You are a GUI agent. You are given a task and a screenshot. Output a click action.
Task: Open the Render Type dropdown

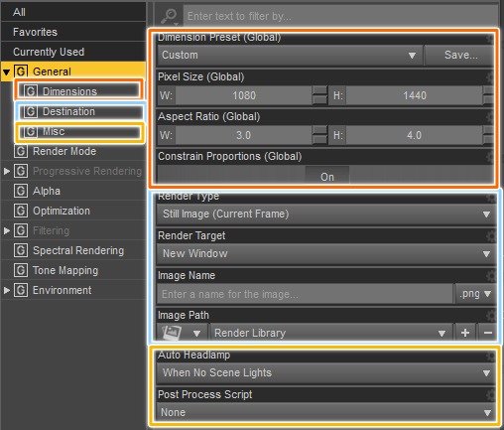[326, 215]
